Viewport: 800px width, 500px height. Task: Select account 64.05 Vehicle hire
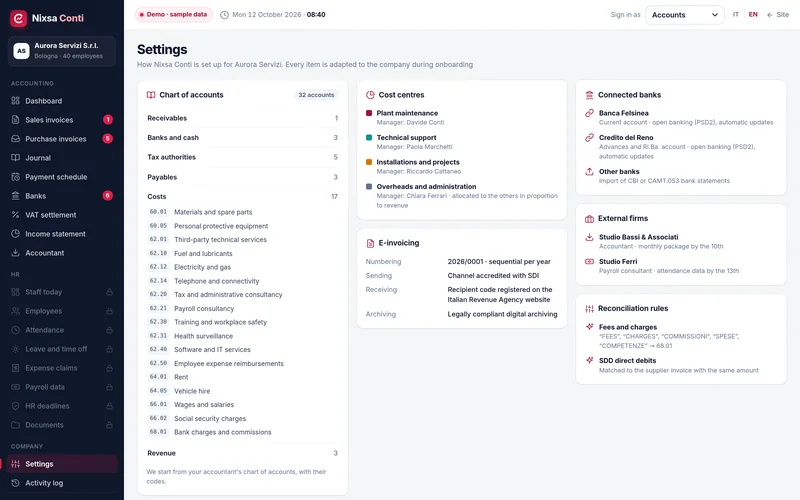(242, 391)
